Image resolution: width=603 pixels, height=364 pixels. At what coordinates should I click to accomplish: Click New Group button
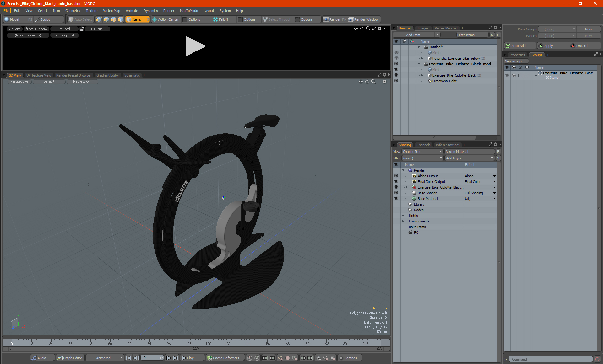tap(516, 61)
